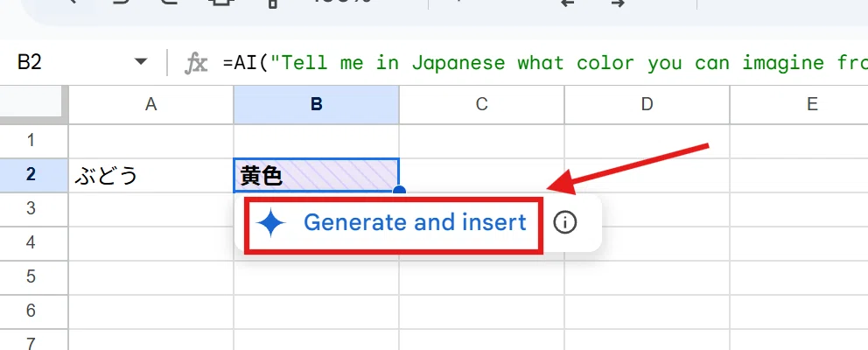Select column C header
The image size is (868, 350).
(x=481, y=105)
